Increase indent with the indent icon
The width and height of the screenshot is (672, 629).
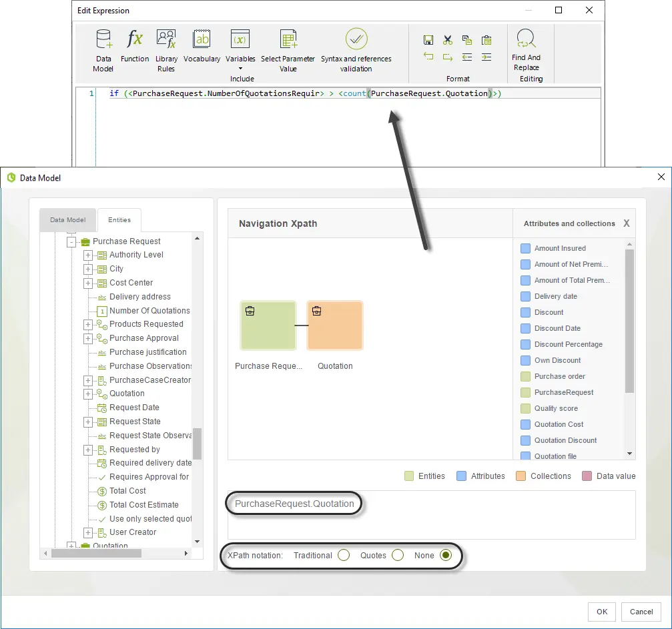point(486,57)
